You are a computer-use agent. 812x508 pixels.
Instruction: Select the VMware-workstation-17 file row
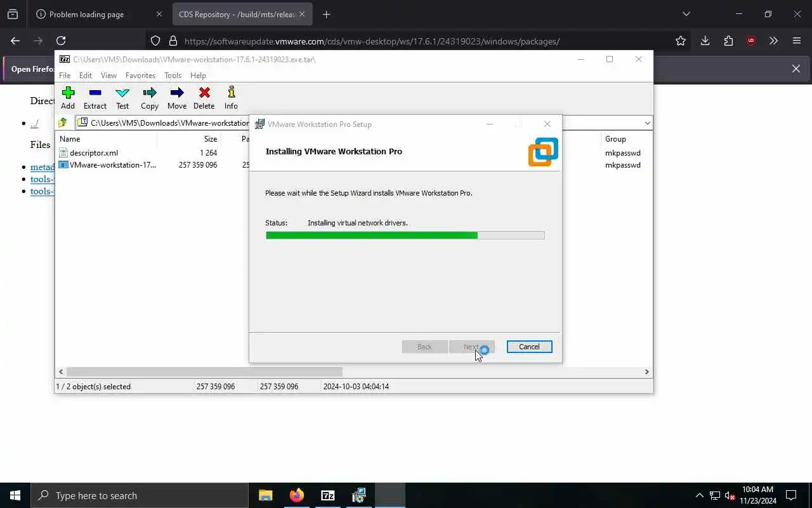112,164
